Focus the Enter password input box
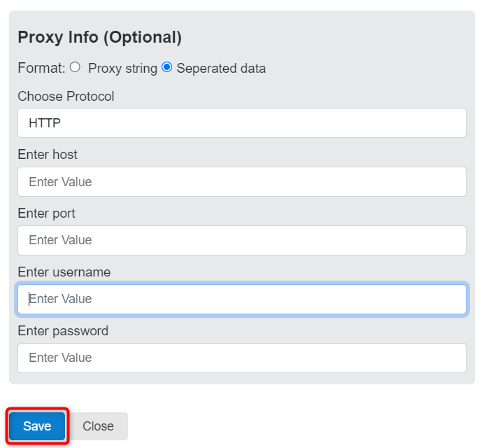The height and width of the screenshot is (448, 484). pyautogui.click(x=241, y=358)
